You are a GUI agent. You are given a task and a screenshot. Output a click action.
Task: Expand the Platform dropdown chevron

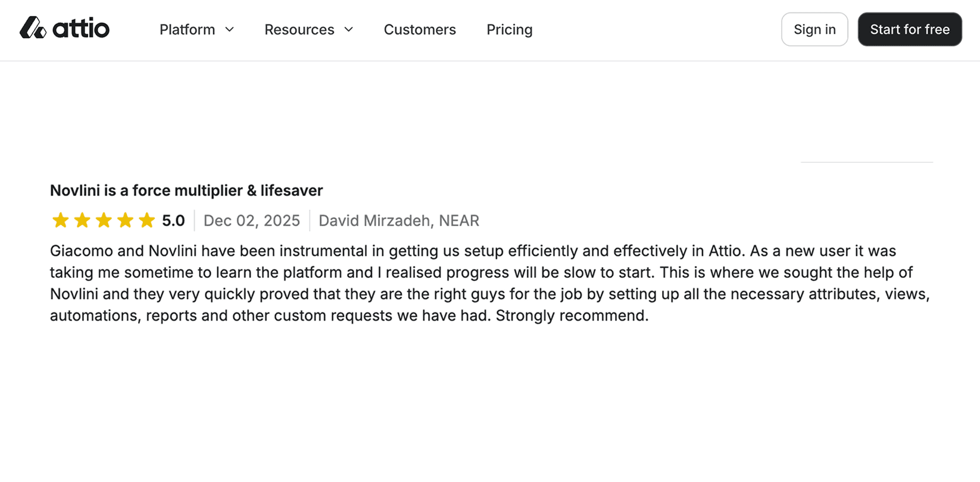(x=230, y=29)
